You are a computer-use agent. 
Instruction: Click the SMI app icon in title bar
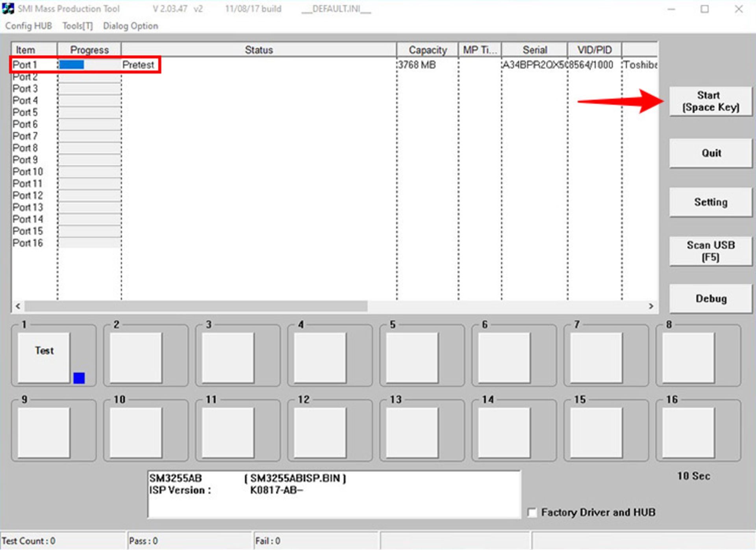click(x=8, y=9)
